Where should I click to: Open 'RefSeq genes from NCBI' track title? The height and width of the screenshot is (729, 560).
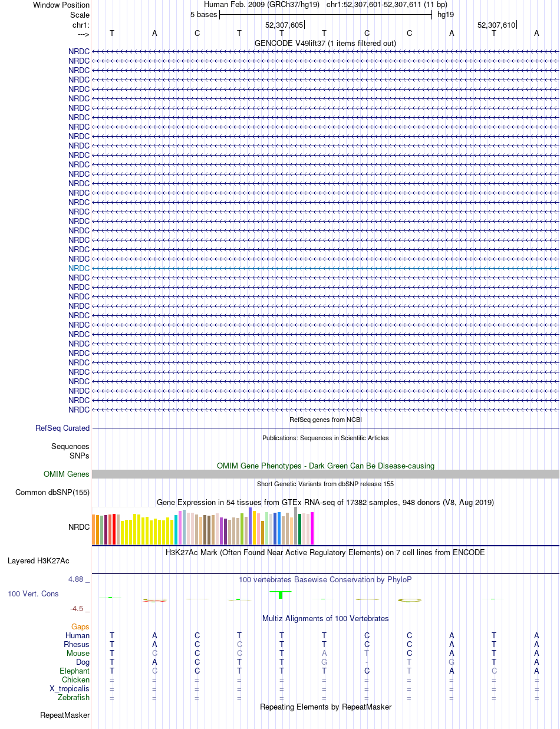(325, 420)
